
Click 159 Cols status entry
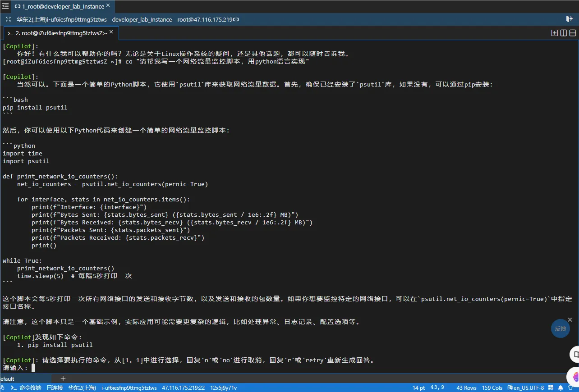[x=492, y=387]
